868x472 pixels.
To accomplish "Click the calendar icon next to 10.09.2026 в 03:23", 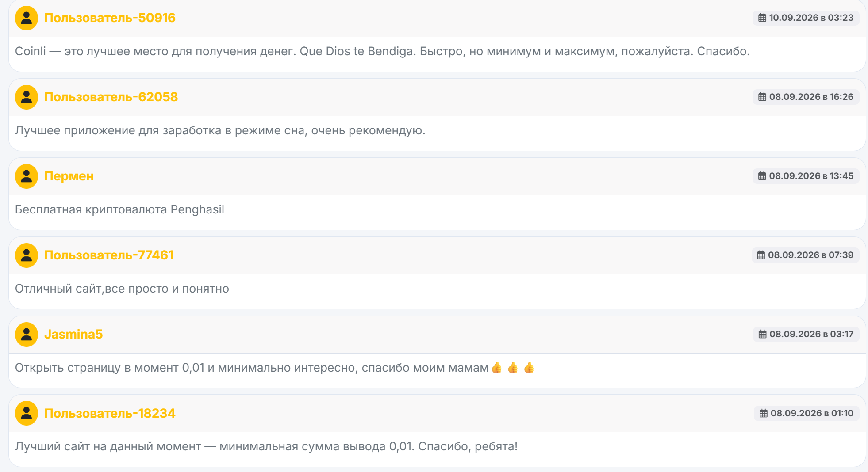I will [x=762, y=18].
